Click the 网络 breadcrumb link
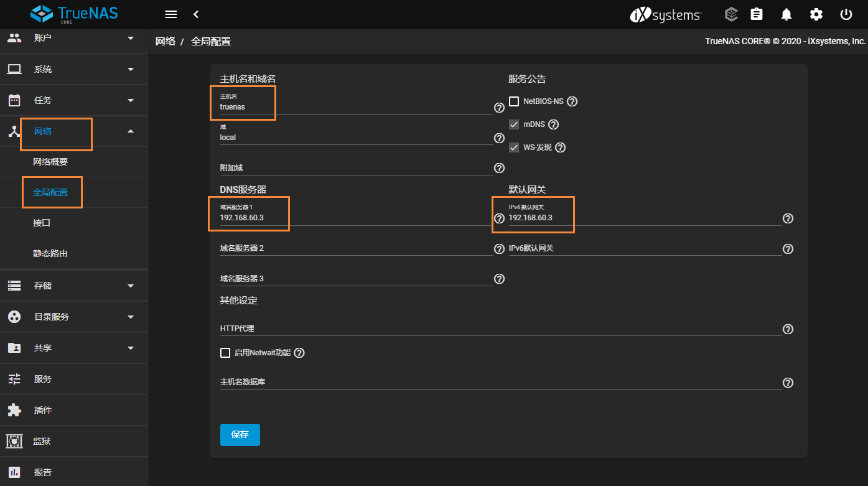The height and width of the screenshot is (486, 868). [166, 42]
